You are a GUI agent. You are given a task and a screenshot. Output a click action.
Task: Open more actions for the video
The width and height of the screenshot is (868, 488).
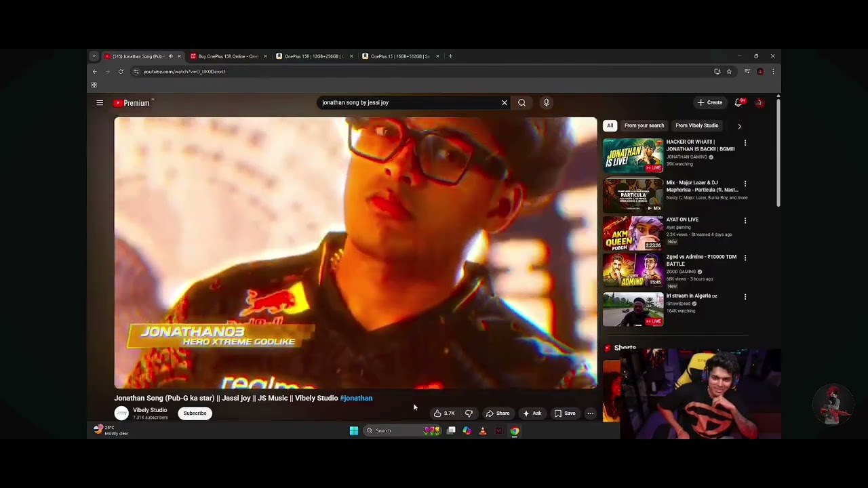pyautogui.click(x=590, y=413)
